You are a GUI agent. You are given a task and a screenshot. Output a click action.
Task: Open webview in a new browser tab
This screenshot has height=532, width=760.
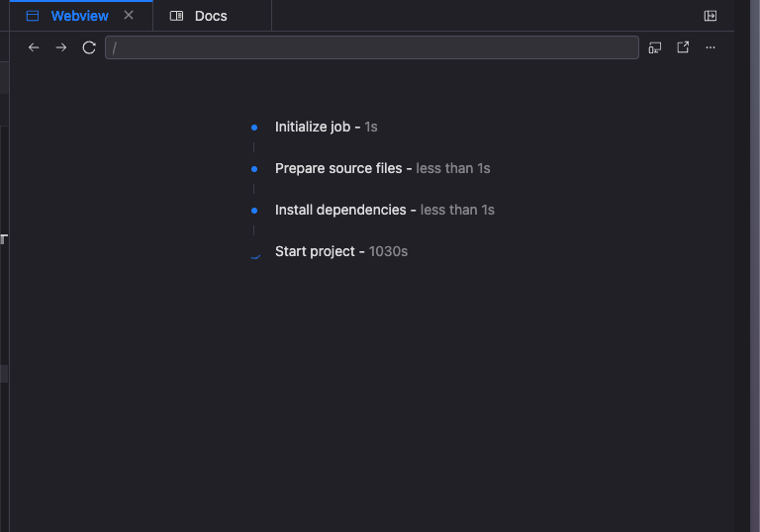[x=683, y=47]
